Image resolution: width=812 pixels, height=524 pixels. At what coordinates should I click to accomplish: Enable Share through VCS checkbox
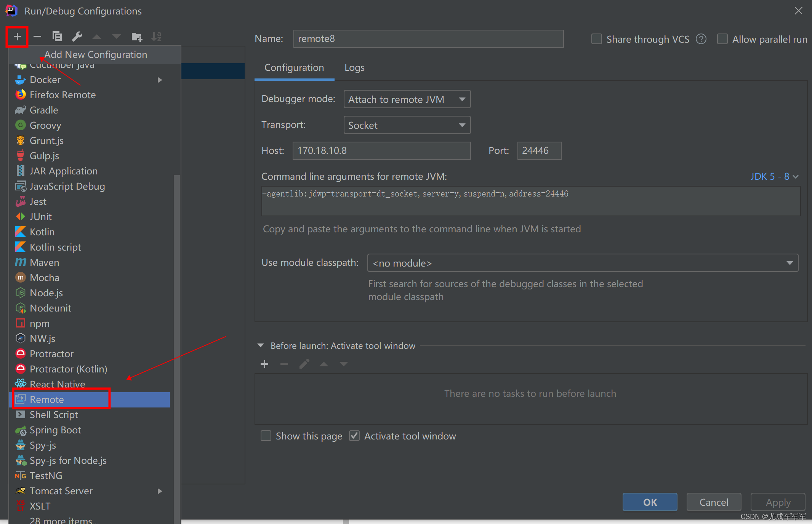click(x=597, y=39)
